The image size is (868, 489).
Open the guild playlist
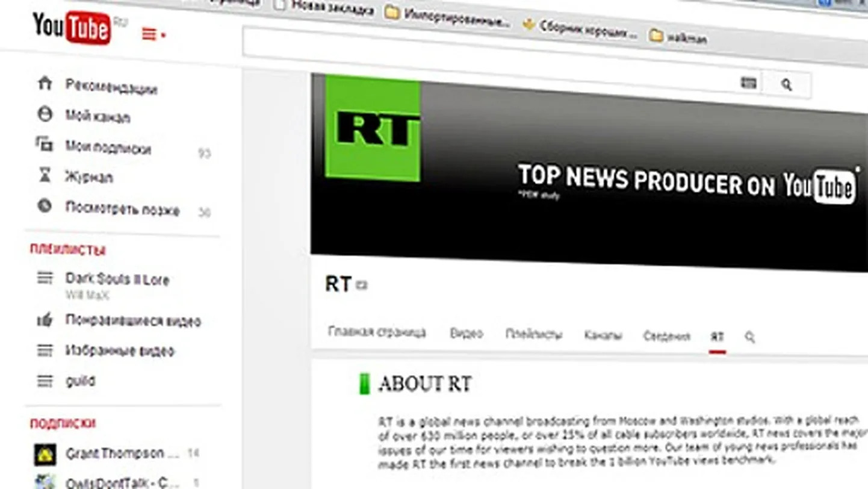80,381
